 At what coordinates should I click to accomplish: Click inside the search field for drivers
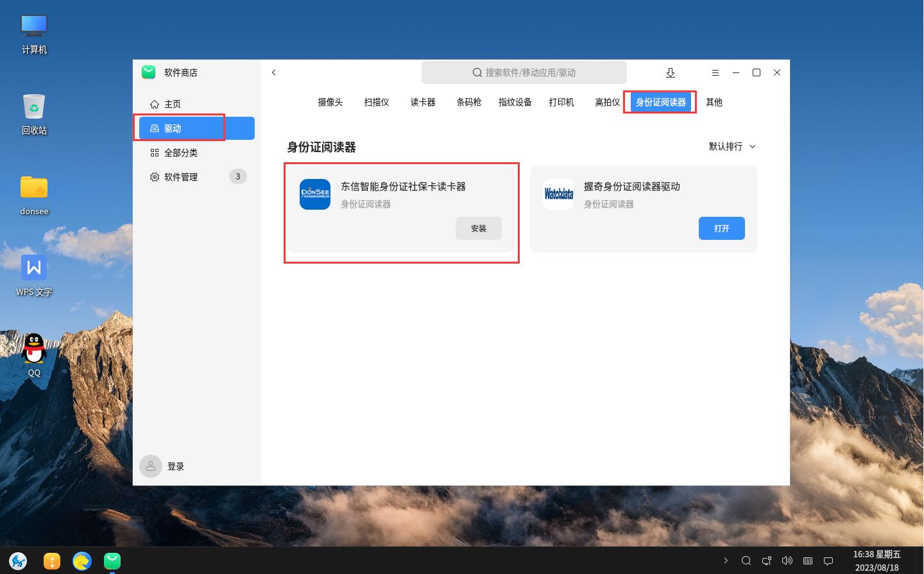coord(524,72)
